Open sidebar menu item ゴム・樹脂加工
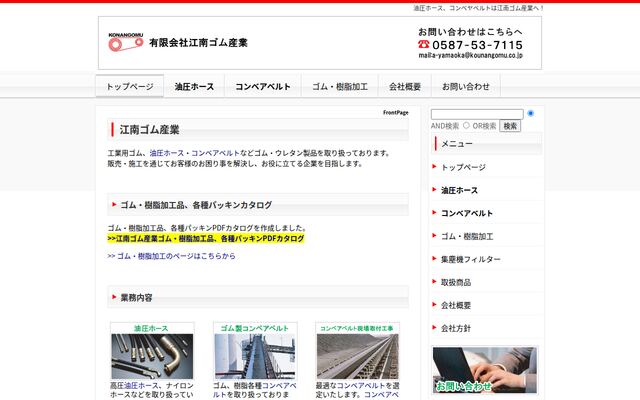 [x=467, y=236]
